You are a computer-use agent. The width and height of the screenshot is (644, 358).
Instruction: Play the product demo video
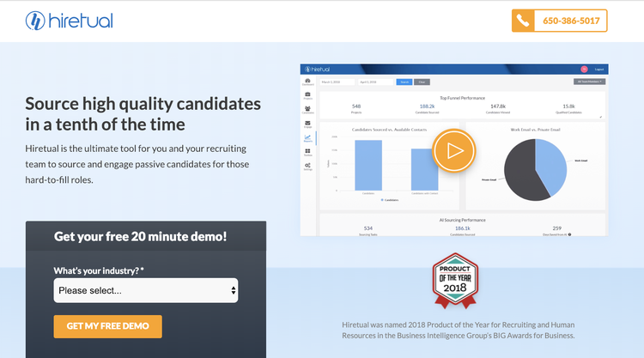453,150
